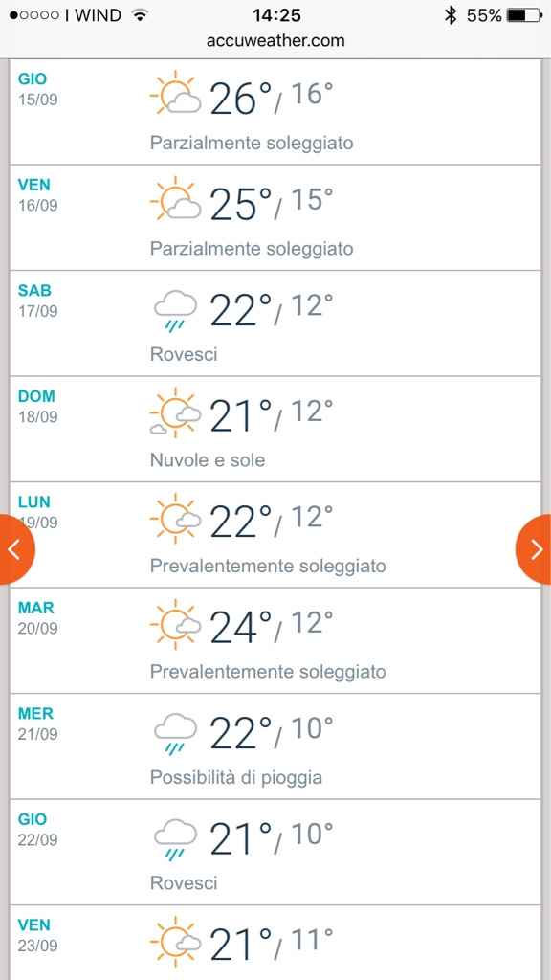Select the partly sunny icon for GIO 15/09

point(177,93)
